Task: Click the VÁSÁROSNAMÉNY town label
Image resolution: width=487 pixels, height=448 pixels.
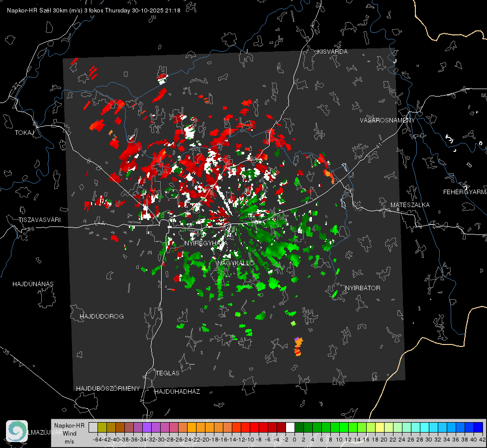Action: 388,120
